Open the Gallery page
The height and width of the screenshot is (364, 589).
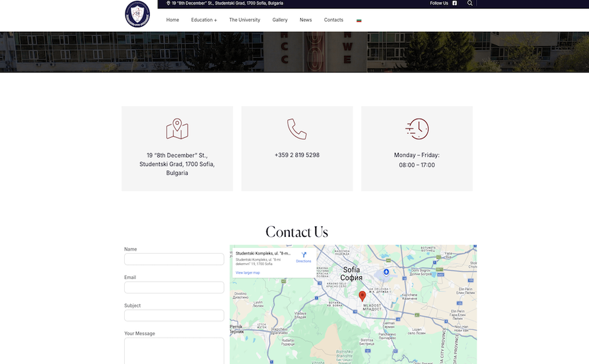tap(280, 20)
